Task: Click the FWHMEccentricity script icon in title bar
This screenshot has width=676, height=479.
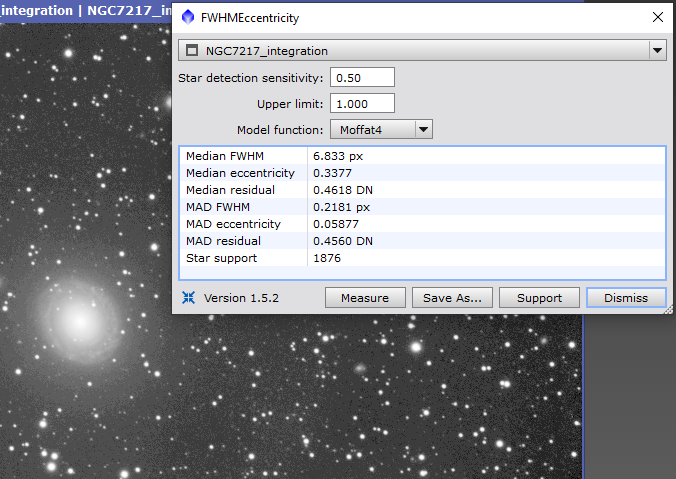Action: coord(188,17)
